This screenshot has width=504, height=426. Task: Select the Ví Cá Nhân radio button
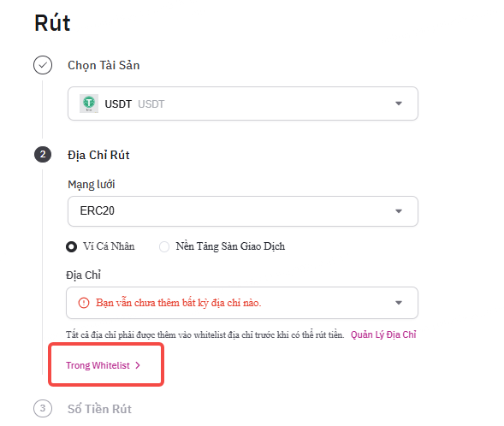(x=71, y=246)
